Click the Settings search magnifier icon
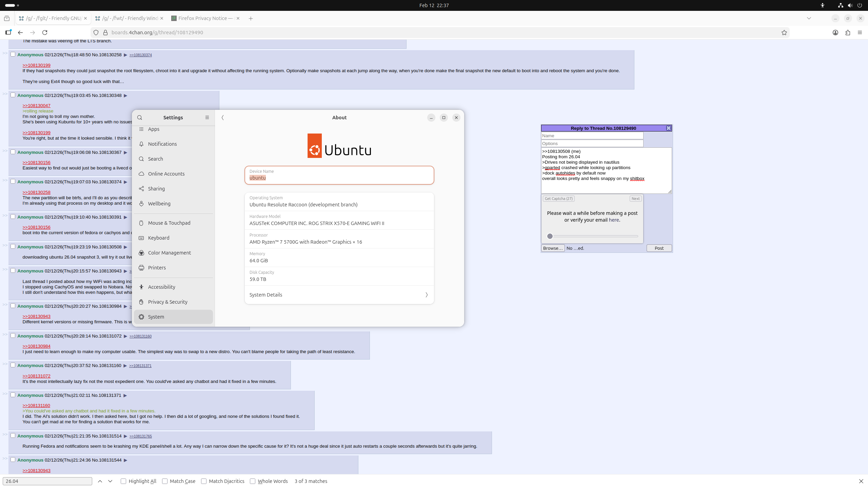This screenshot has height=488, width=868. click(140, 118)
